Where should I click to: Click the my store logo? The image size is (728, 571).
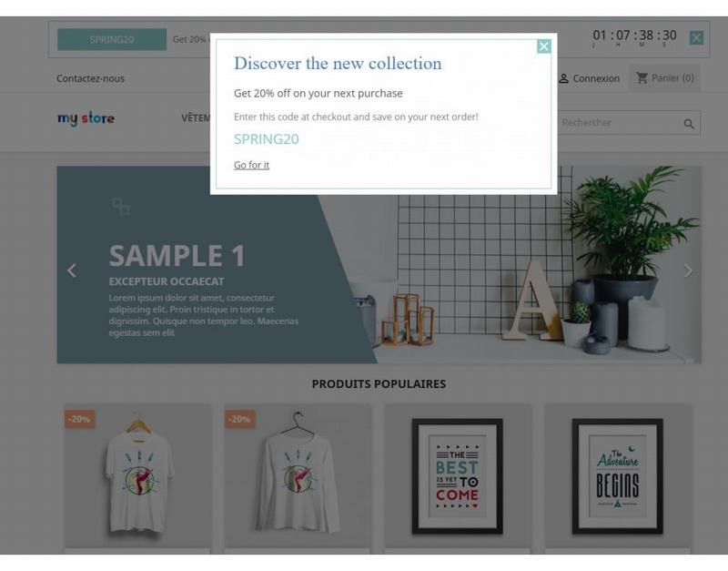tap(86, 118)
